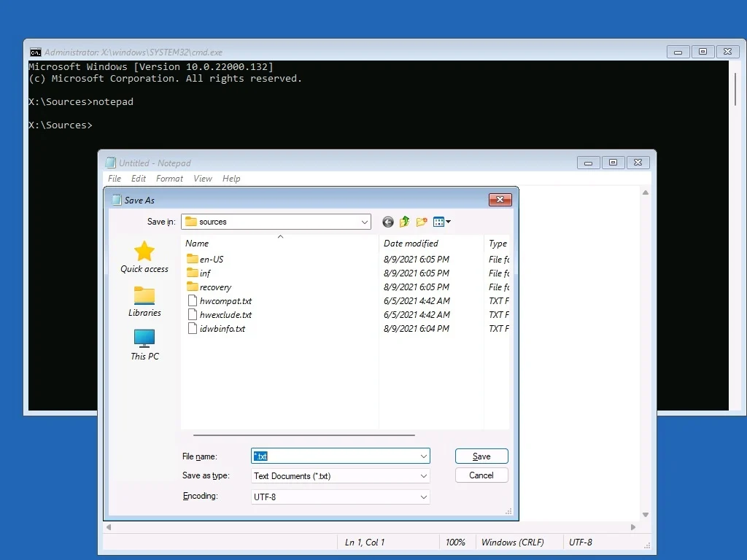This screenshot has width=747, height=560.
Task: Sort the file list by the Name column
Action: [x=280, y=244]
